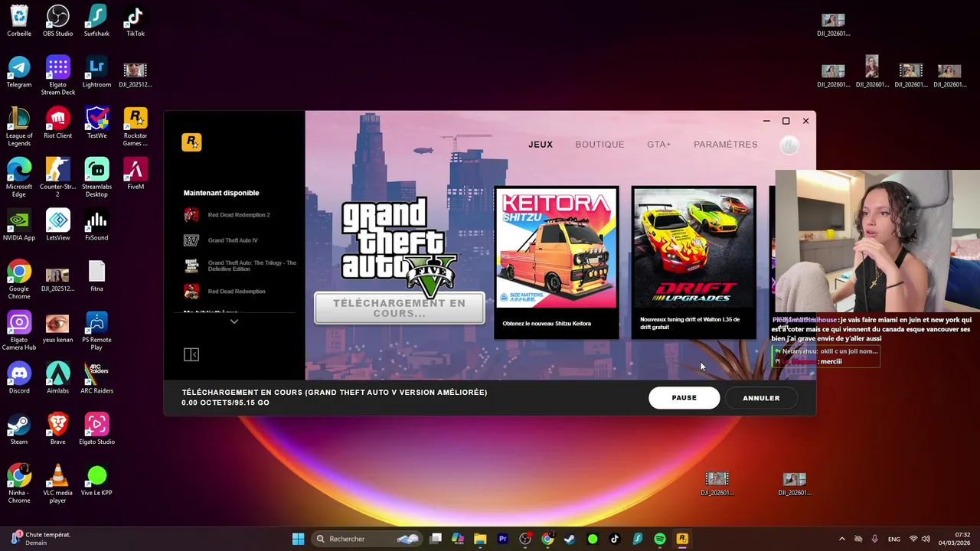Click the Premiere Pro taskbar icon
The height and width of the screenshot is (551, 980).
[503, 539]
